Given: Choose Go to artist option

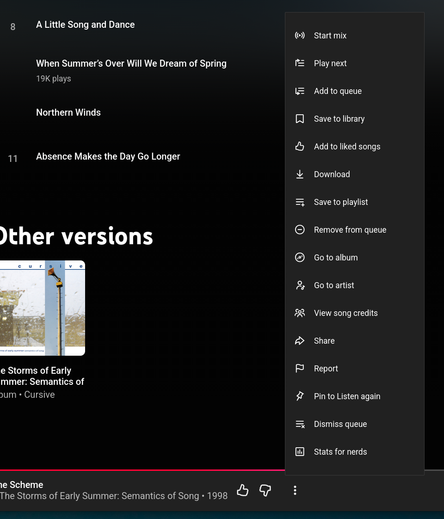Looking at the screenshot, I should tap(355, 285).
